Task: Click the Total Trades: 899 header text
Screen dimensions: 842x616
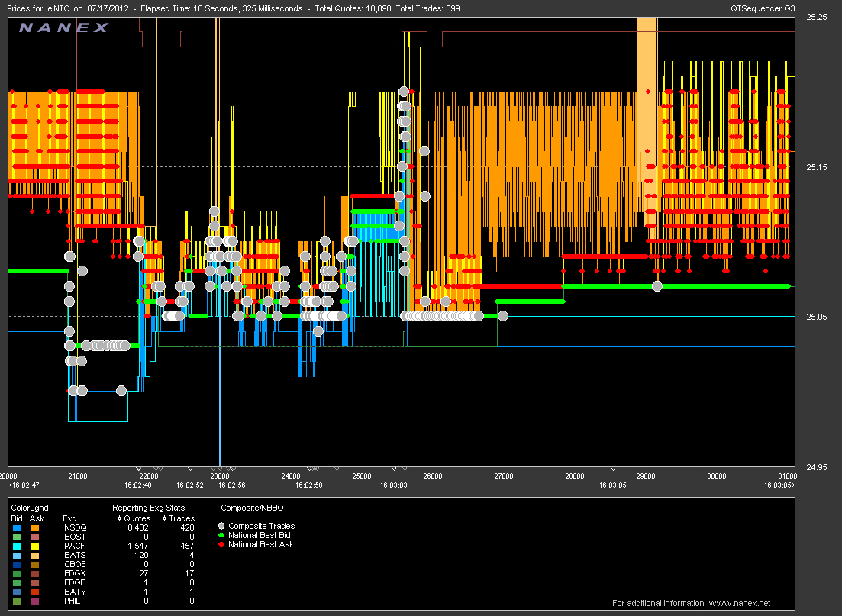Action: [x=428, y=8]
